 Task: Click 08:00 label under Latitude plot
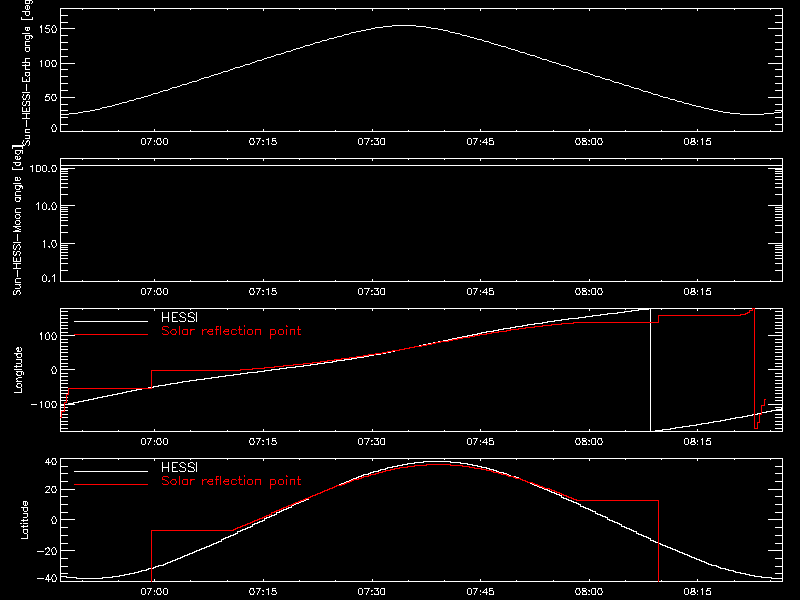pyautogui.click(x=589, y=592)
